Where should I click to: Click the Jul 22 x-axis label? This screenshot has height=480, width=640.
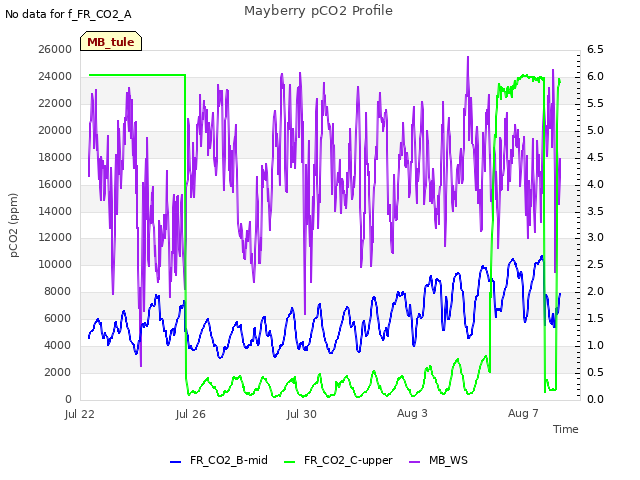pyautogui.click(x=80, y=414)
